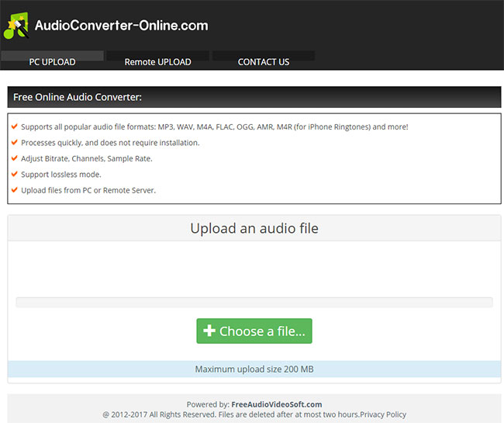
Task: Click the AudioConverter-Online music note logo
Action: pyautogui.click(x=16, y=26)
